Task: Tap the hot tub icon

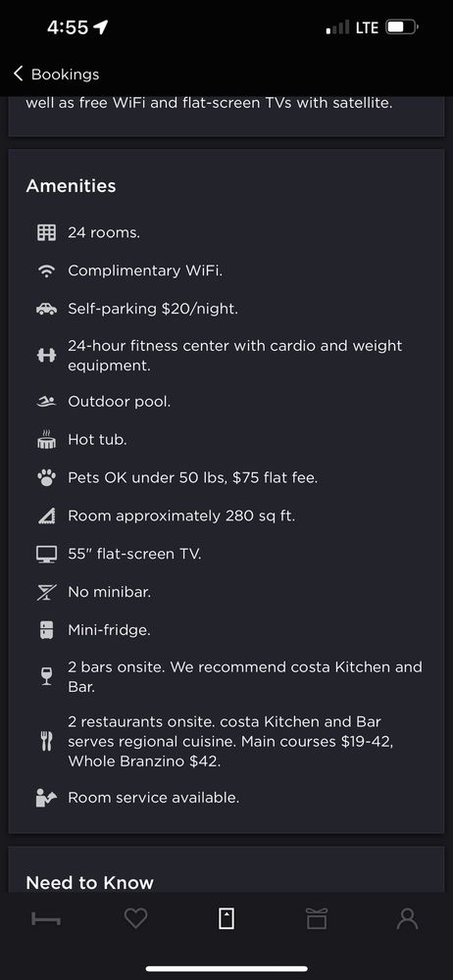Action: 46,439
